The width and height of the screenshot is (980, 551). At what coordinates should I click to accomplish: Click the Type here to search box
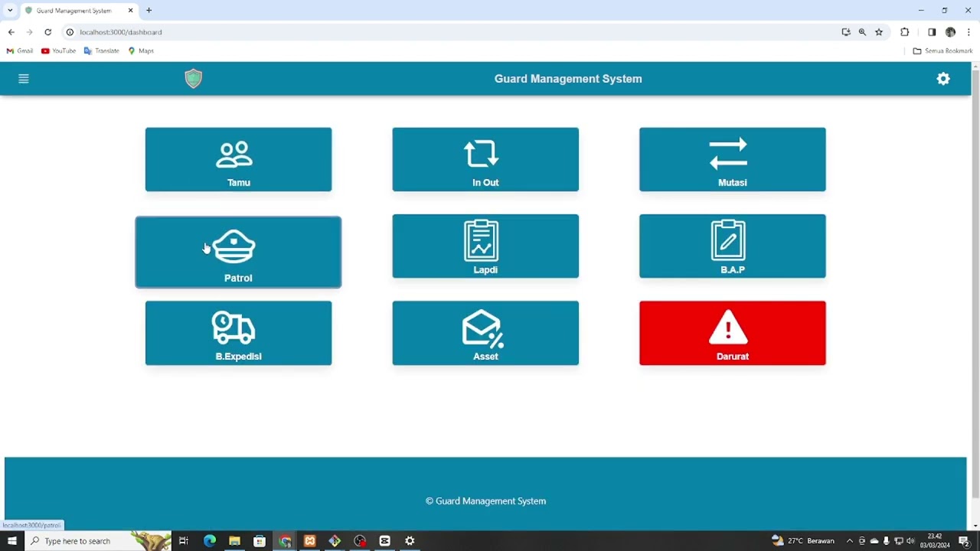coord(98,541)
